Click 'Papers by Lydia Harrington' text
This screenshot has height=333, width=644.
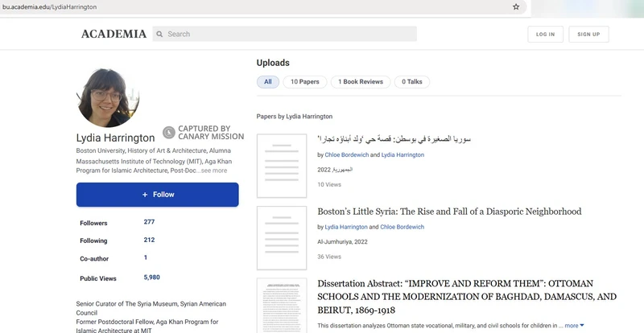(295, 117)
